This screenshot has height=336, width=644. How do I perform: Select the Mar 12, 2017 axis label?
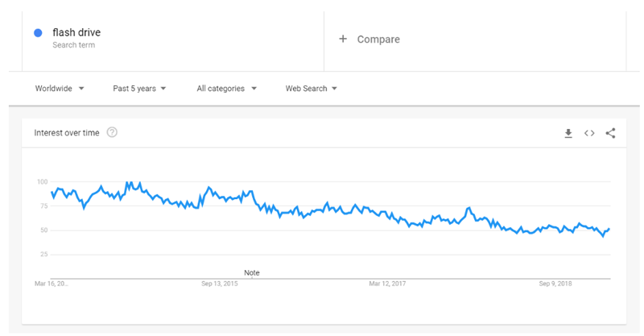[387, 284]
